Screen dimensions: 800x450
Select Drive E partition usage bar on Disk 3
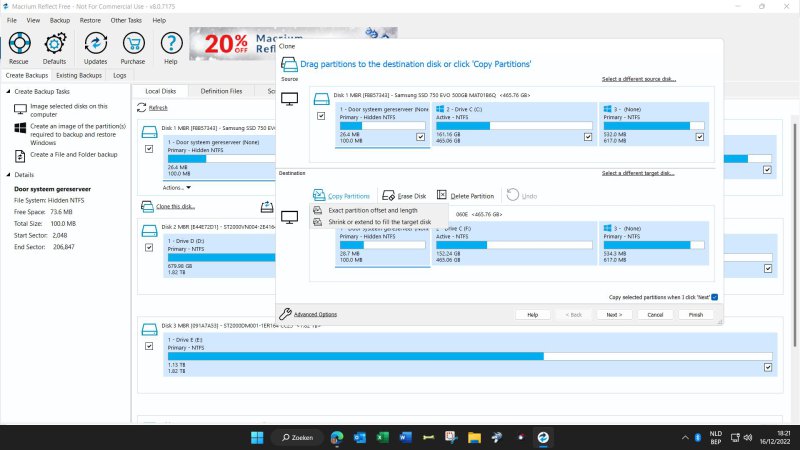click(469, 356)
